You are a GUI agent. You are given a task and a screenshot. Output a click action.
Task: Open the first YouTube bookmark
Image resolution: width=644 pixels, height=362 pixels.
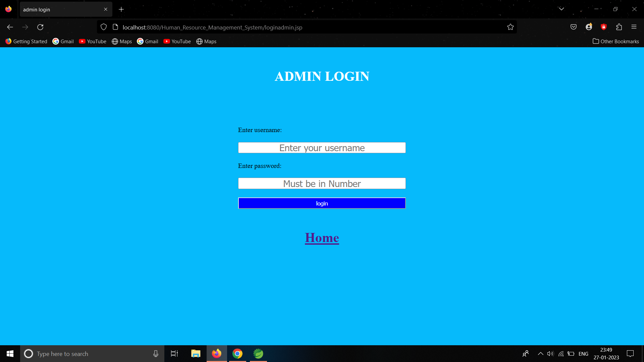pos(93,41)
